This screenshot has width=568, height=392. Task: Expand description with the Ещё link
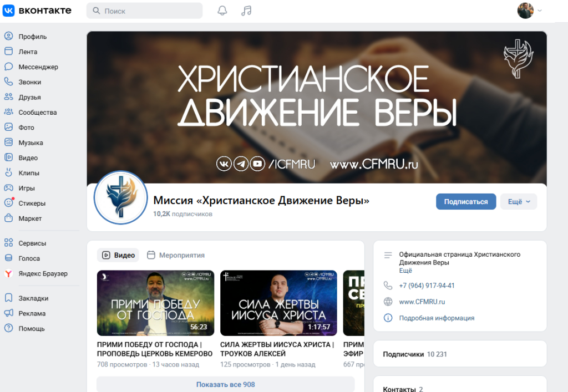405,271
